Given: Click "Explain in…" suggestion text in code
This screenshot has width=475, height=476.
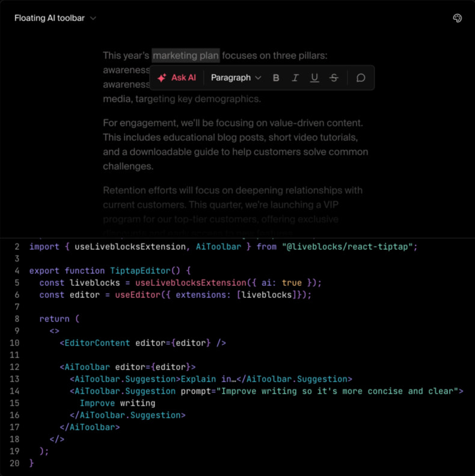Looking at the screenshot, I should point(209,379).
